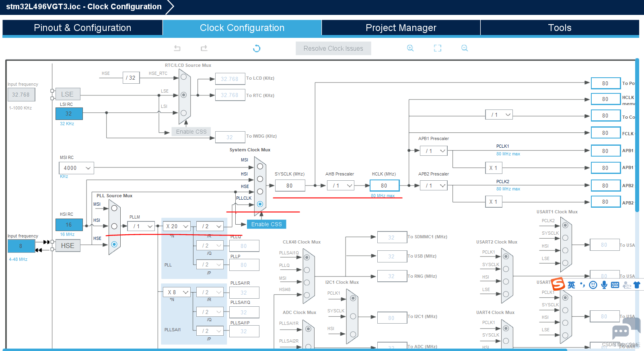Select PLLQ in CLK48 Clock Mux
This screenshot has height=351, width=644.
tap(307, 270)
